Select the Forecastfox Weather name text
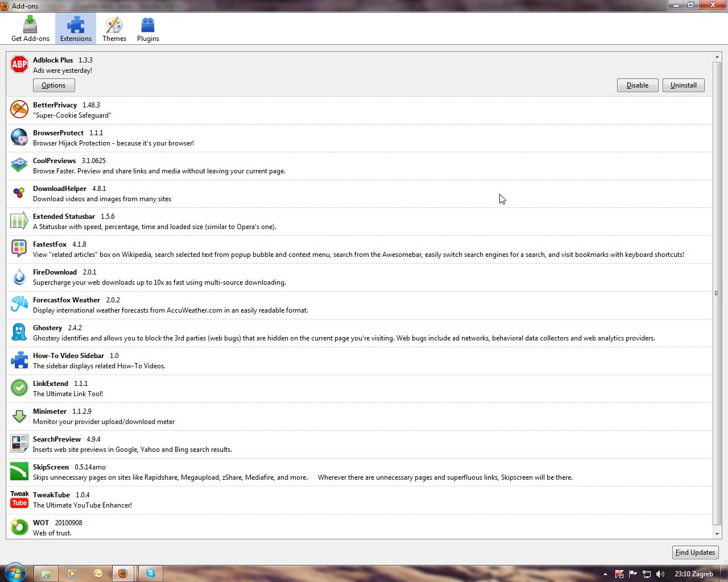Viewport: 728px width, 582px height. (x=67, y=300)
